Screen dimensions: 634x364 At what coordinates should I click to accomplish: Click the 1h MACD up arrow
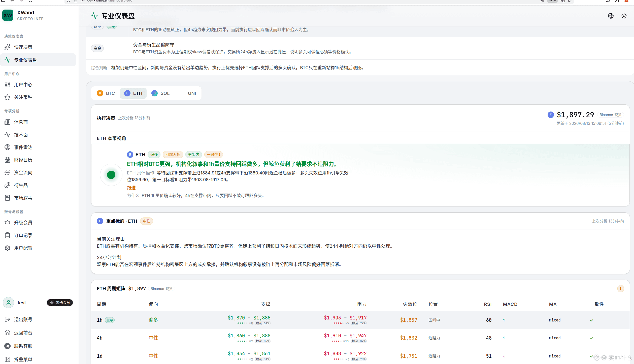504,320
